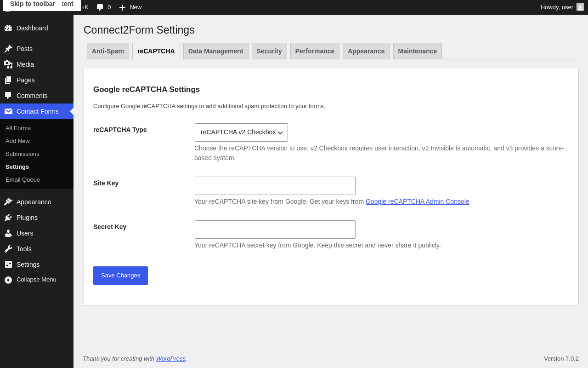This screenshot has height=368, width=588.
Task: Click the Collapse Menu arrow icon
Action: (8, 280)
